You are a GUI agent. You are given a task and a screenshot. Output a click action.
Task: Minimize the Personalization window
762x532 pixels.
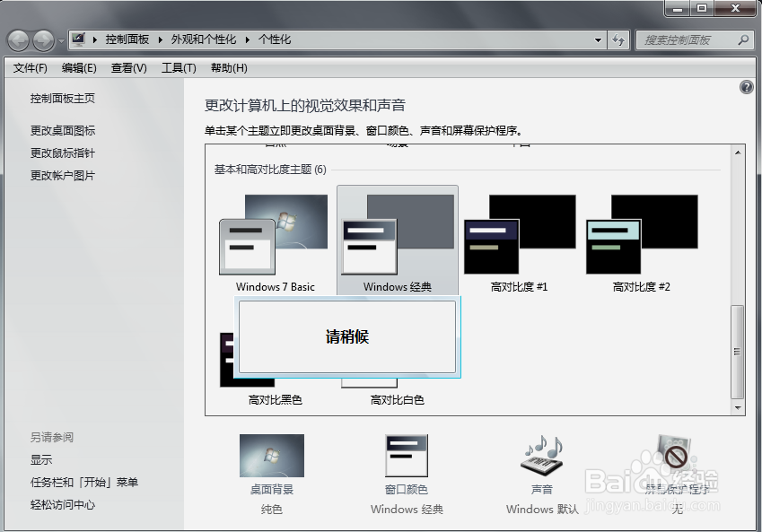[x=679, y=8]
